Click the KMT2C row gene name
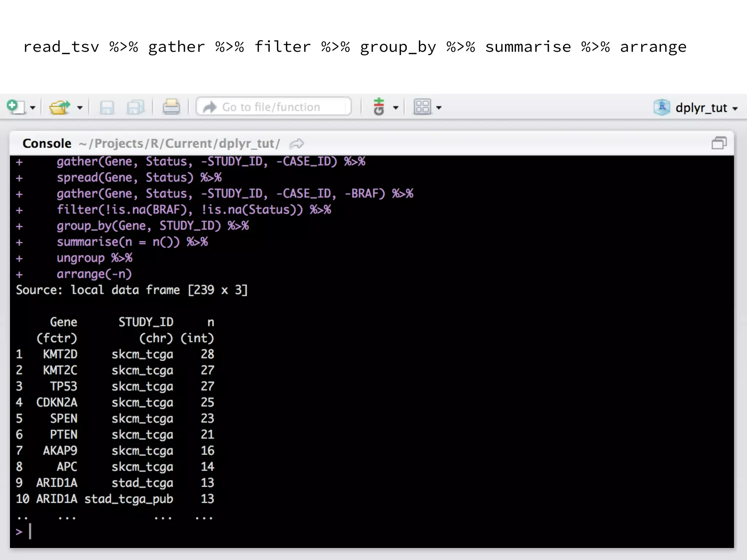Image resolution: width=747 pixels, height=560 pixels. (60, 370)
